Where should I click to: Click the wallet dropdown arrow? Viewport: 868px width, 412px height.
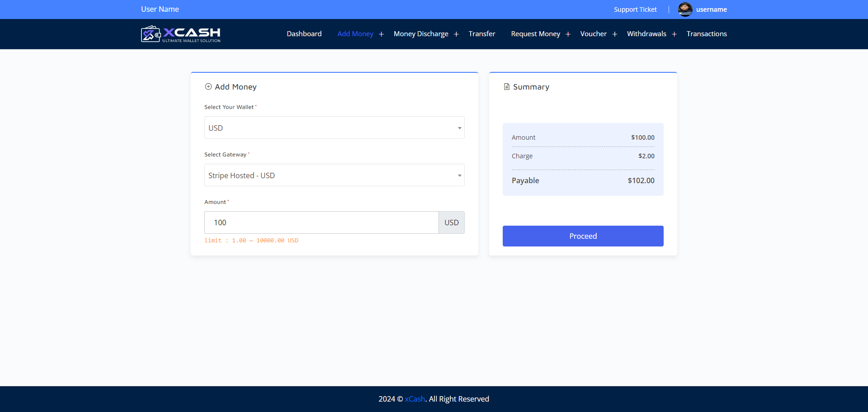click(459, 128)
